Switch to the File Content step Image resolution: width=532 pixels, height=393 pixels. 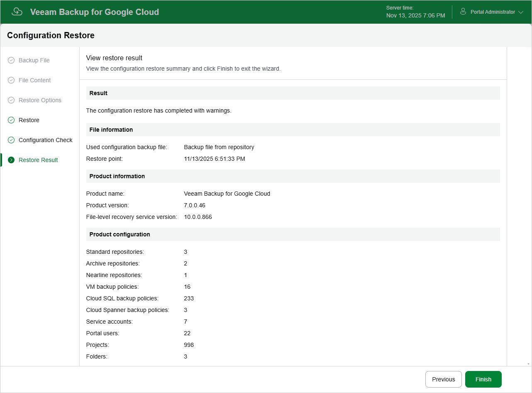[x=35, y=80]
